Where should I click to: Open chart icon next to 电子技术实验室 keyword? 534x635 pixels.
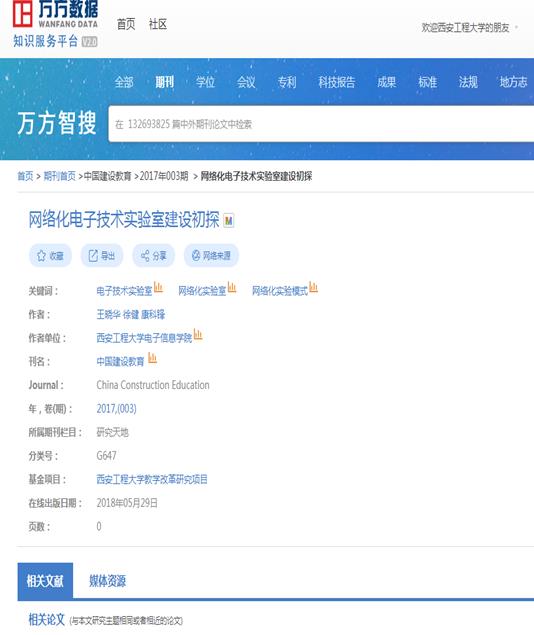coord(158,288)
